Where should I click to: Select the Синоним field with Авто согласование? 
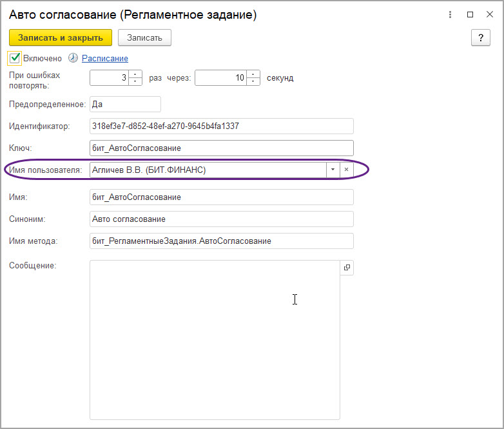point(221,219)
